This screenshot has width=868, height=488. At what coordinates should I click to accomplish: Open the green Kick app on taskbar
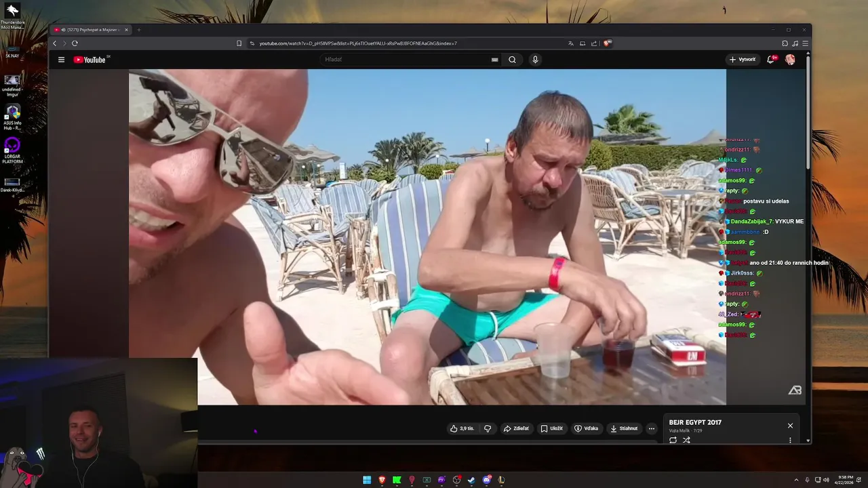click(397, 480)
